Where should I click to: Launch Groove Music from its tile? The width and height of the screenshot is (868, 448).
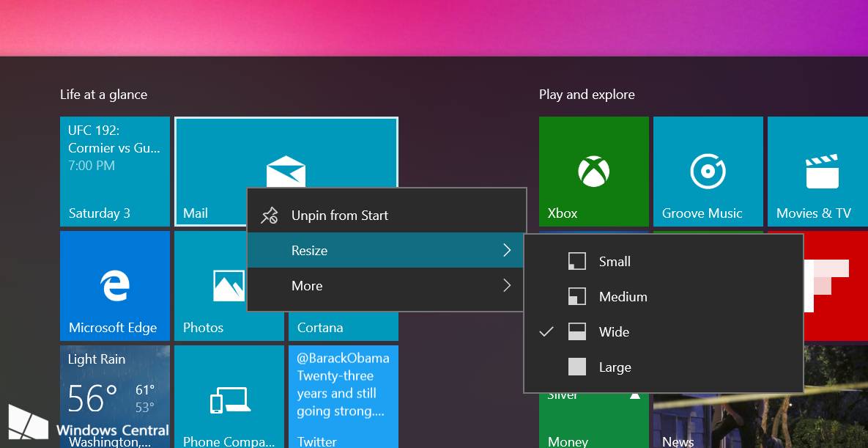[x=707, y=171]
